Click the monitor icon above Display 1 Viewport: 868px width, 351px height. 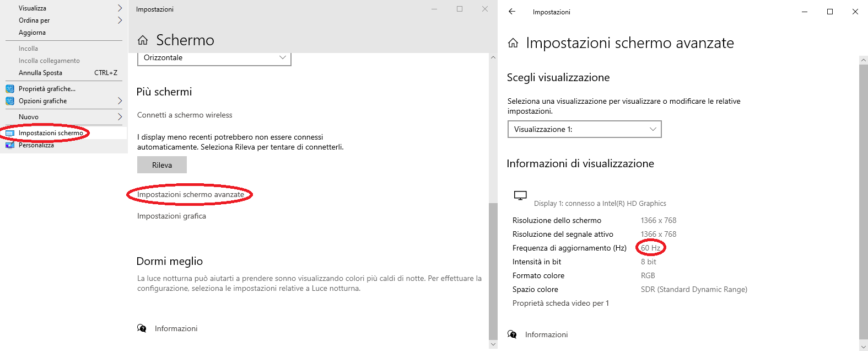[520, 195]
